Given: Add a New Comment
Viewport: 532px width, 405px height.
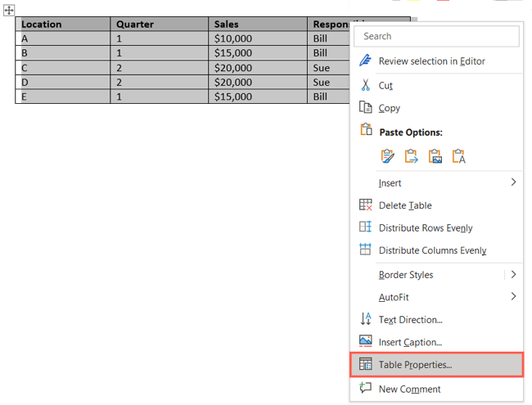Looking at the screenshot, I should (x=409, y=389).
